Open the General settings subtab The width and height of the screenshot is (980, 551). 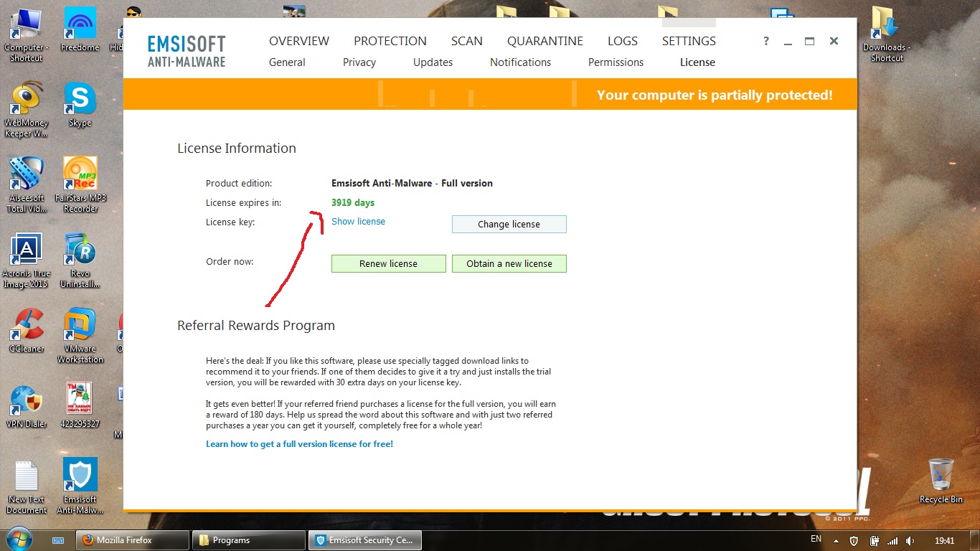point(287,62)
